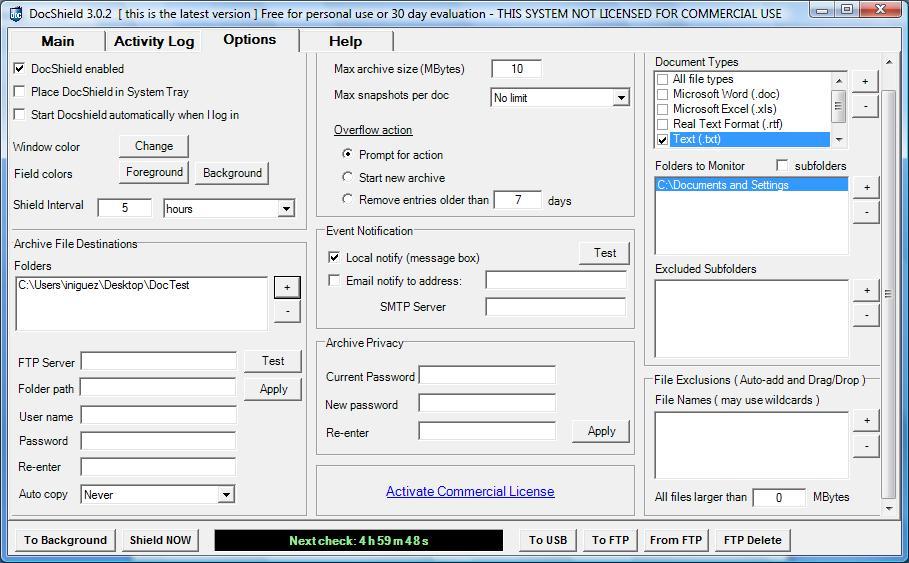The height and width of the screenshot is (563, 909).
Task: Click the Max archive size field
Action: click(x=517, y=68)
